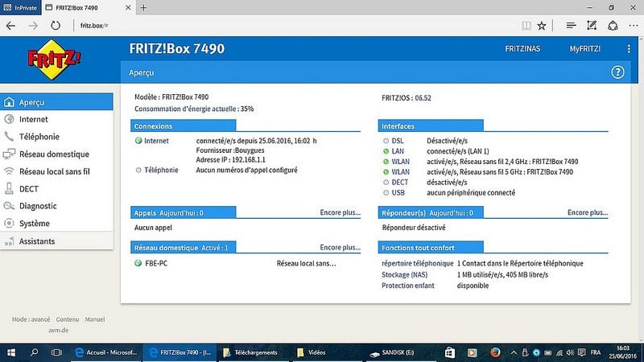Click the FRITZ! logo
Screen dimensions: 644x362
tap(54, 60)
